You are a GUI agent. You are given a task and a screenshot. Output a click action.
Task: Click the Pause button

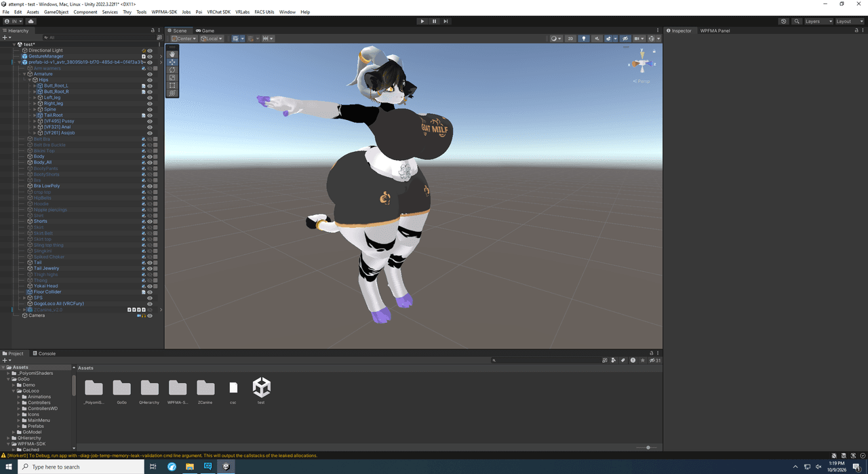click(434, 21)
